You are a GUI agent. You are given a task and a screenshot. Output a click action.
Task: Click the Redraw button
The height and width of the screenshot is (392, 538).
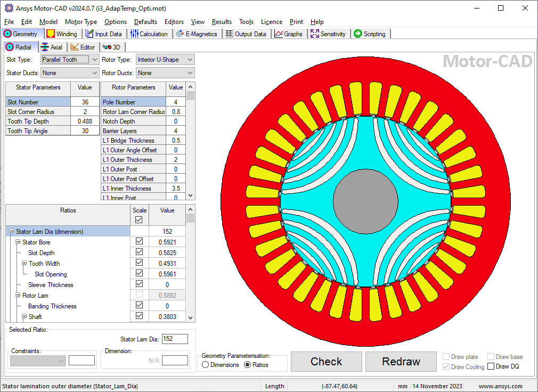[x=401, y=362]
